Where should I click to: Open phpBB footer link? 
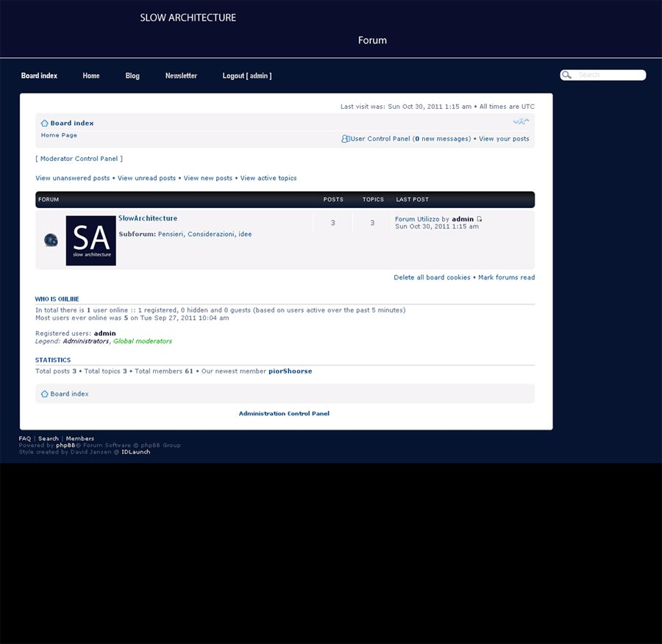(x=65, y=446)
